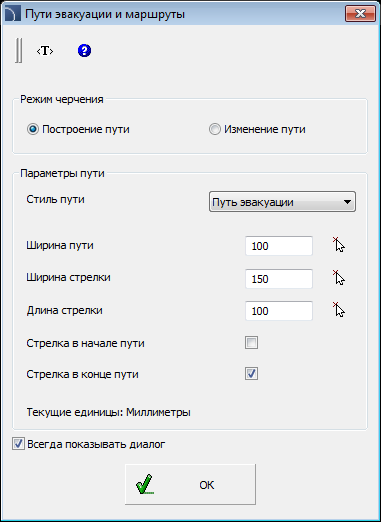The image size is (381, 522).
Task: Click the Ширина стрелки input field
Action: (x=279, y=279)
